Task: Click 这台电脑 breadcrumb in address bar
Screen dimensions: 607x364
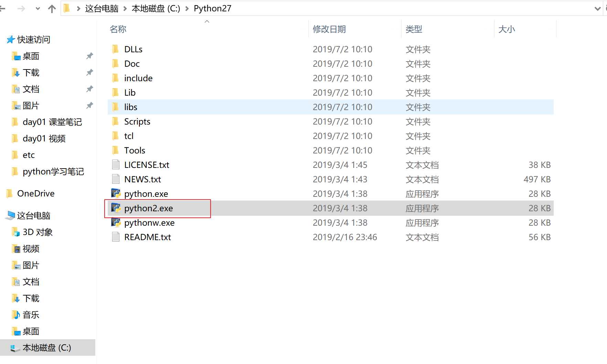Action: 102,9
